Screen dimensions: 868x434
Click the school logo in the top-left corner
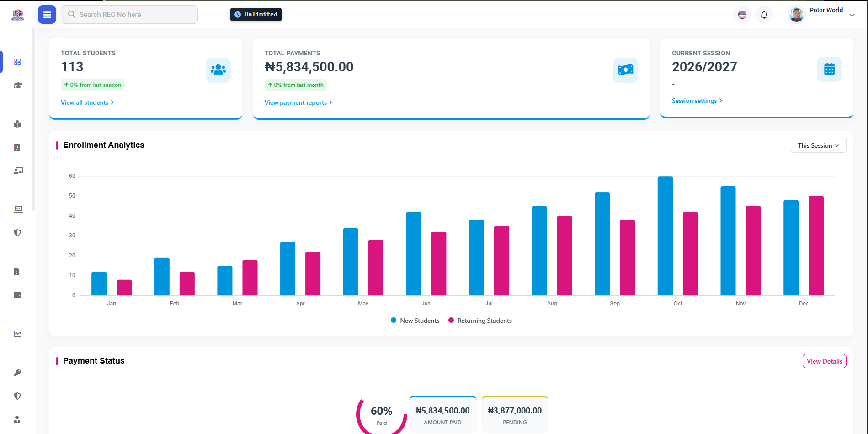[x=17, y=15]
